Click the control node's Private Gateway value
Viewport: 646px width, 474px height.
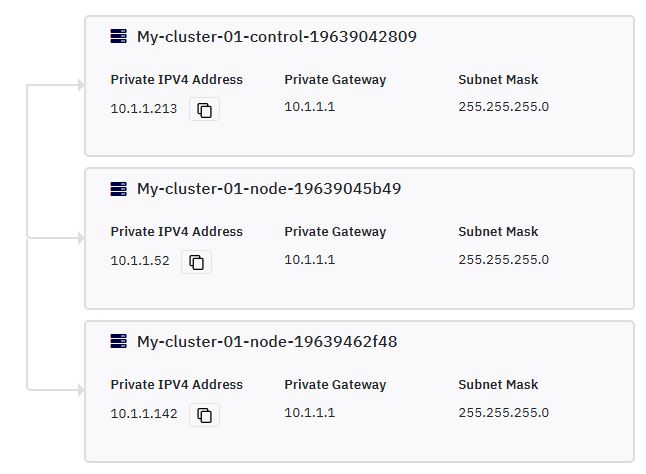tap(310, 107)
